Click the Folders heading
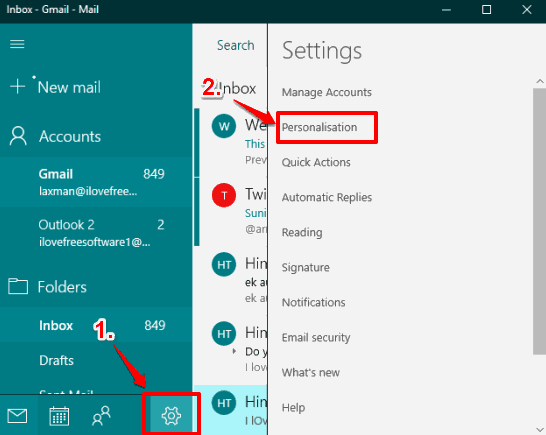Screen dimensions: 546x435 click(x=62, y=287)
